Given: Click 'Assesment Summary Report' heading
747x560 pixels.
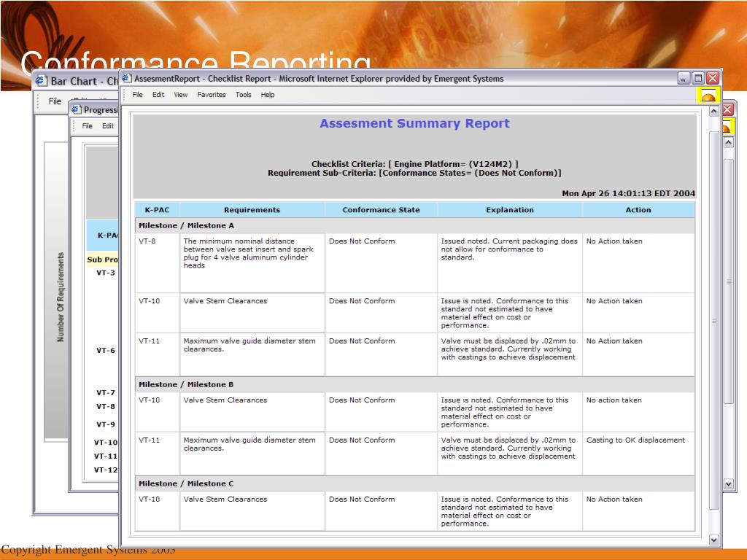Looking at the screenshot, I should pos(414,123).
